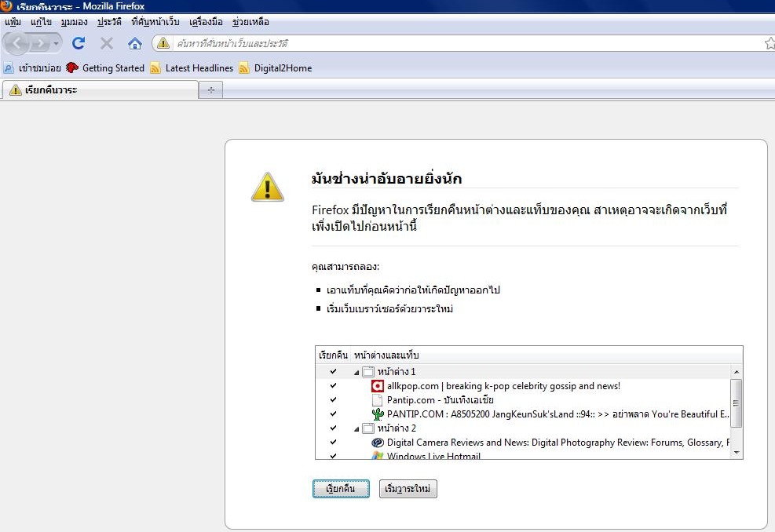Image resolution: width=775 pixels, height=532 pixels.
Task: Click the warning icon on the เรียกคืนวาระ tab
Action: pyautogui.click(x=16, y=90)
